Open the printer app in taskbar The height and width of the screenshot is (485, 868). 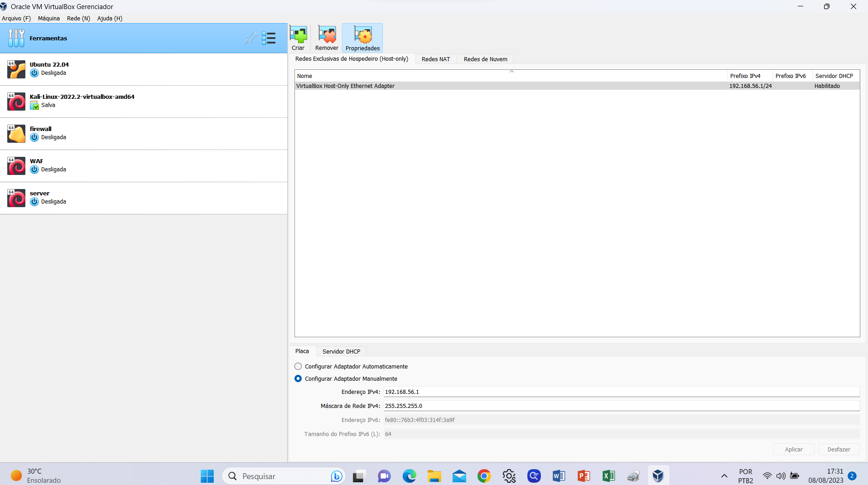633,476
